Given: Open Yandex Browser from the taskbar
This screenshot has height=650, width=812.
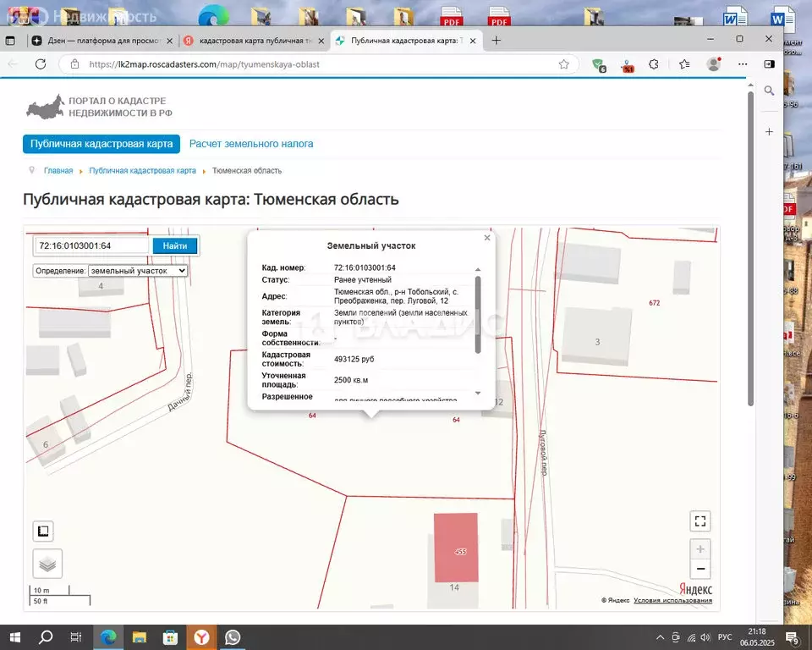Looking at the screenshot, I should pyautogui.click(x=201, y=637).
